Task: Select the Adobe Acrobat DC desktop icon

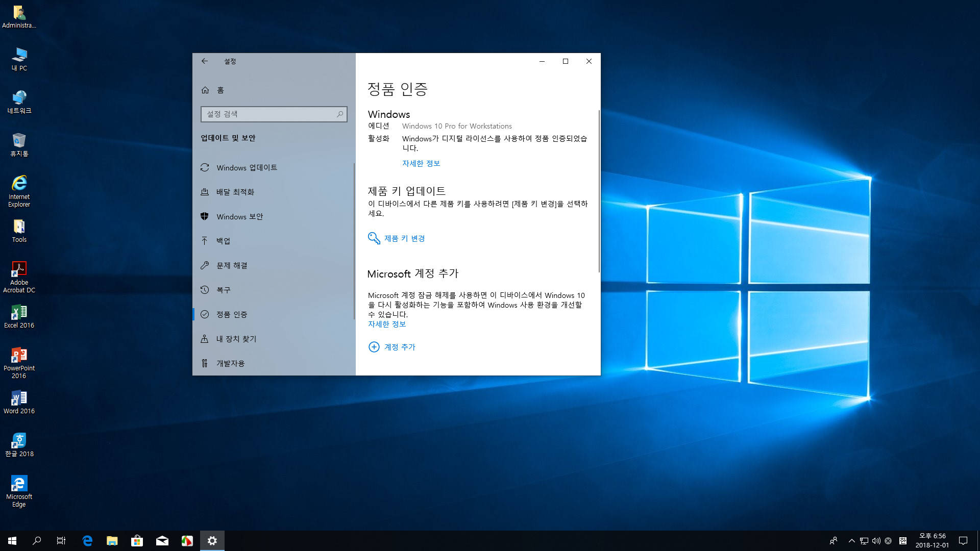Action: tap(19, 277)
